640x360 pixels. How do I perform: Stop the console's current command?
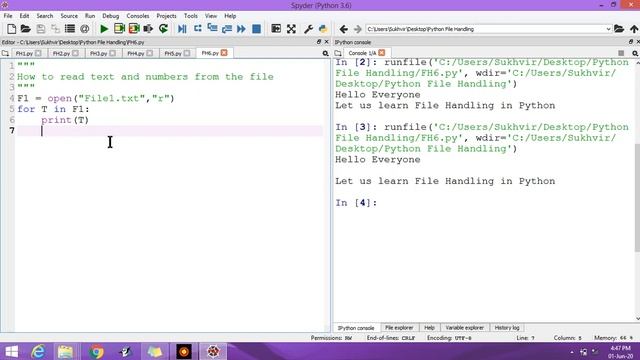tap(621, 53)
